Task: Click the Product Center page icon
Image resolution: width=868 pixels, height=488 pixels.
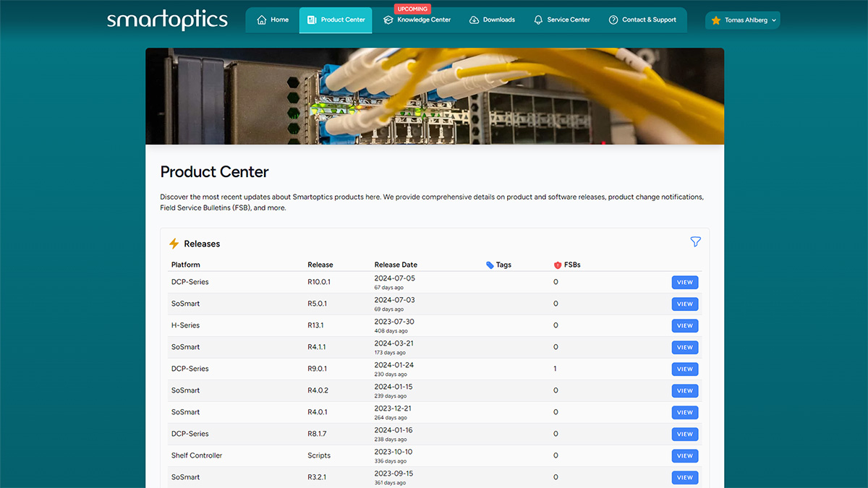Action: 312,20
